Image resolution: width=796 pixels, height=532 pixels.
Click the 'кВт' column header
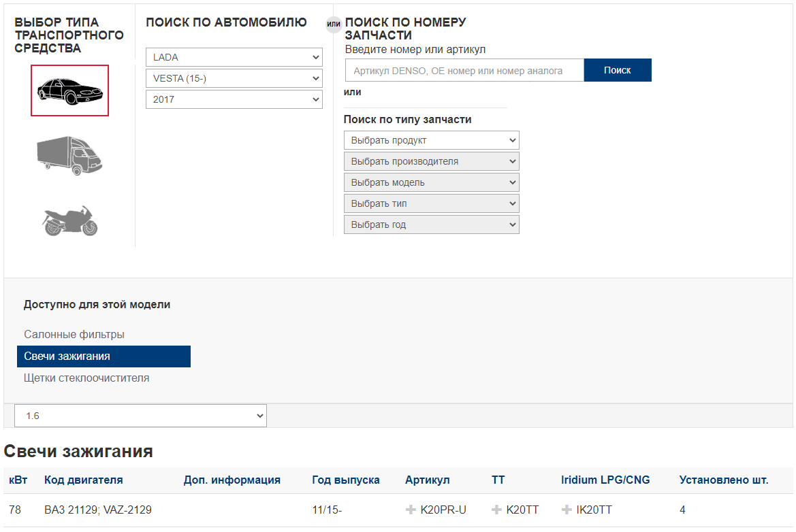pos(18,480)
